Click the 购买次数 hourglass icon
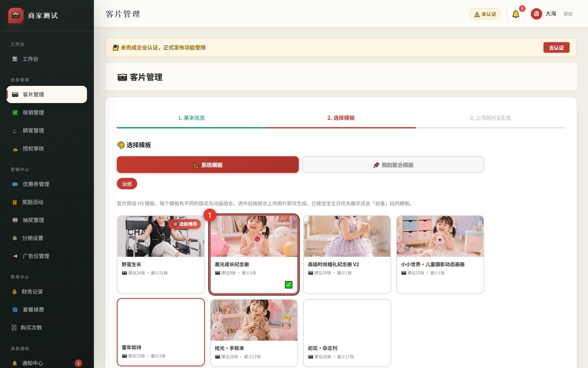Image resolution: width=588 pixels, height=368 pixels. (x=14, y=328)
